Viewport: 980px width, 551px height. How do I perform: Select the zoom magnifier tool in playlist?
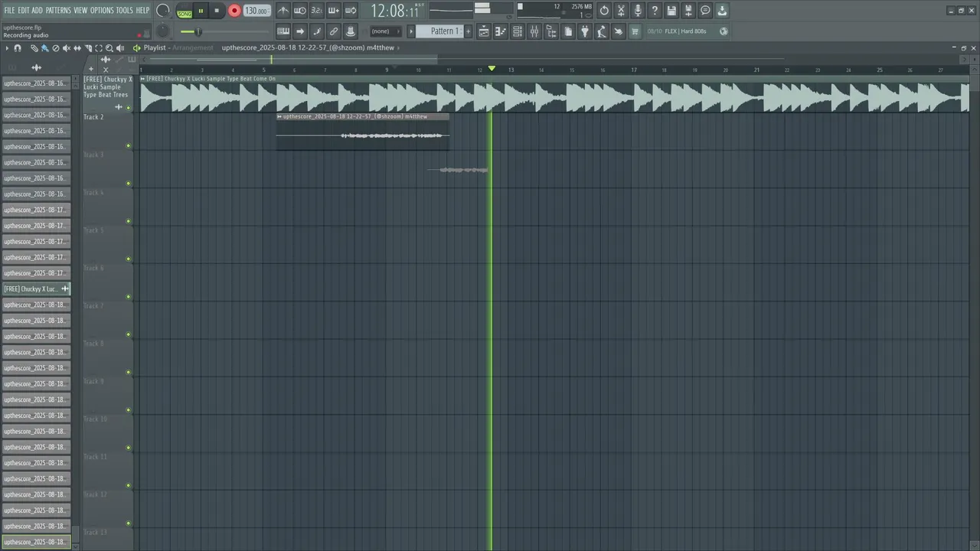pos(109,48)
